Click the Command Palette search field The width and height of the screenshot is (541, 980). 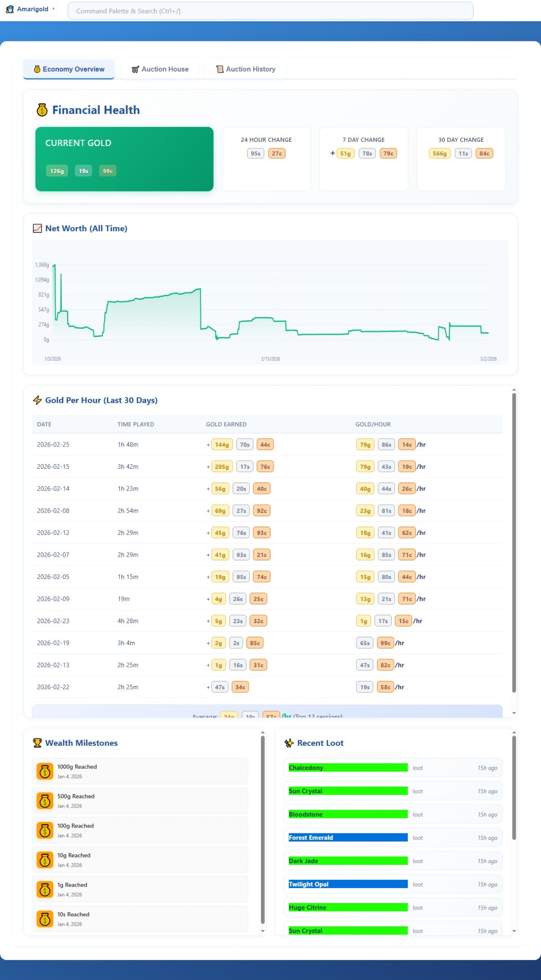coord(270,10)
